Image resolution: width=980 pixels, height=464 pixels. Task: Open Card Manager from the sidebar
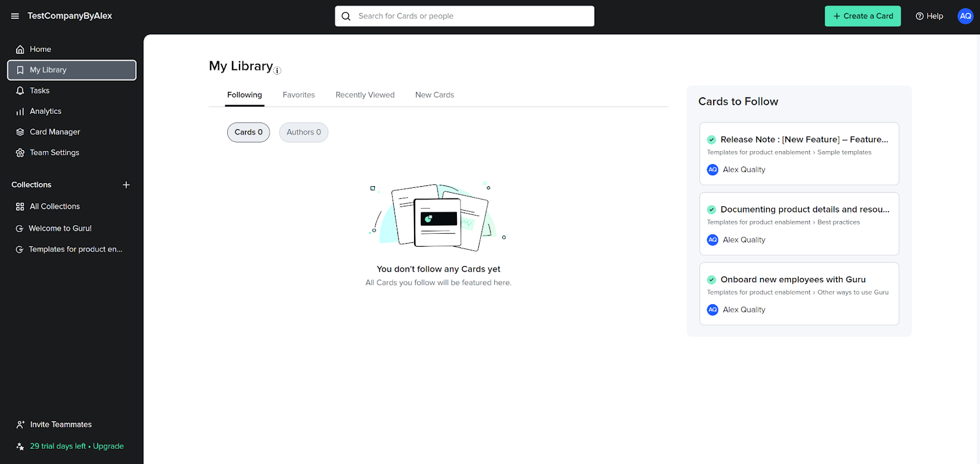click(55, 132)
